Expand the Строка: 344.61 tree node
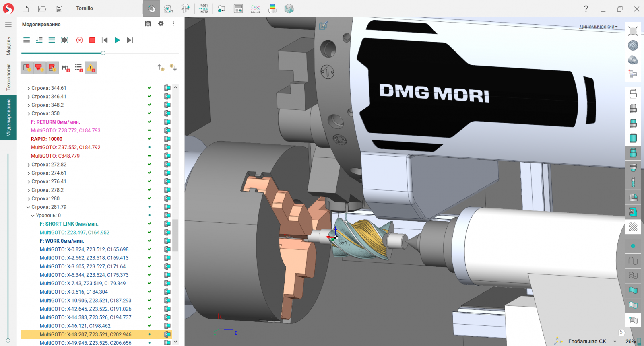 [29, 88]
